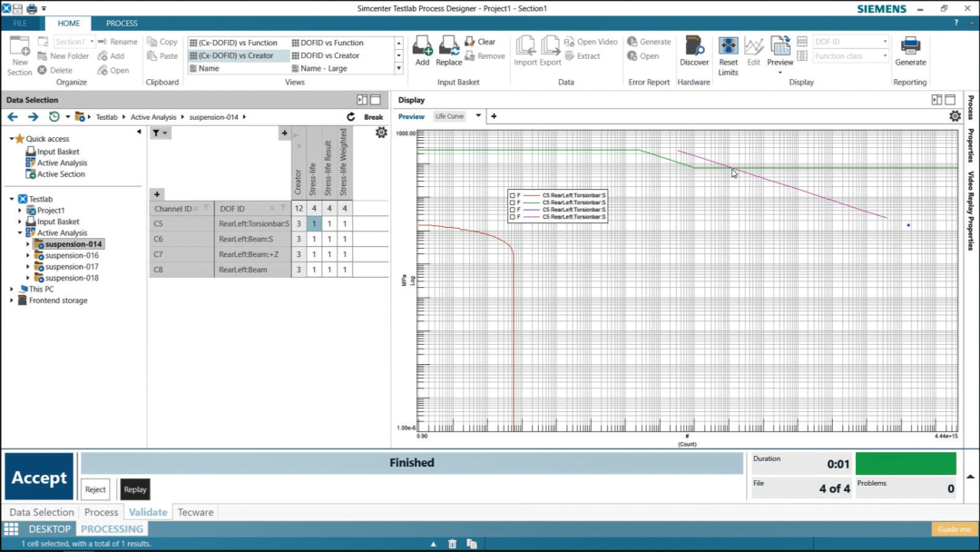Clear the Input Basket
The width and height of the screenshot is (980, 552).
point(480,42)
